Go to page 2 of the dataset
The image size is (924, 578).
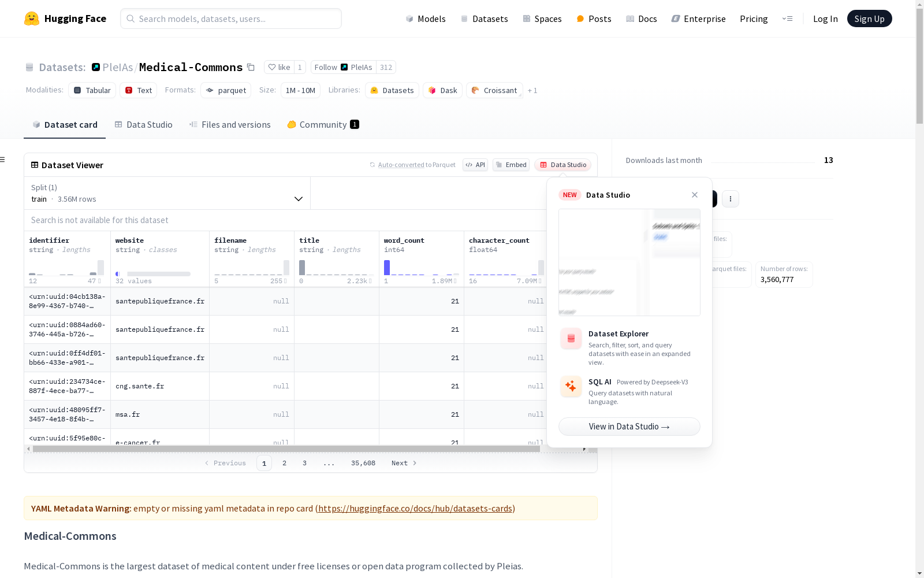[284, 463]
